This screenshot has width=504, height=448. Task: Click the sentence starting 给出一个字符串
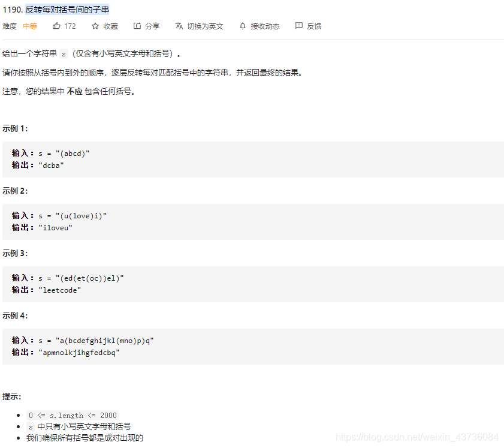(x=91, y=54)
